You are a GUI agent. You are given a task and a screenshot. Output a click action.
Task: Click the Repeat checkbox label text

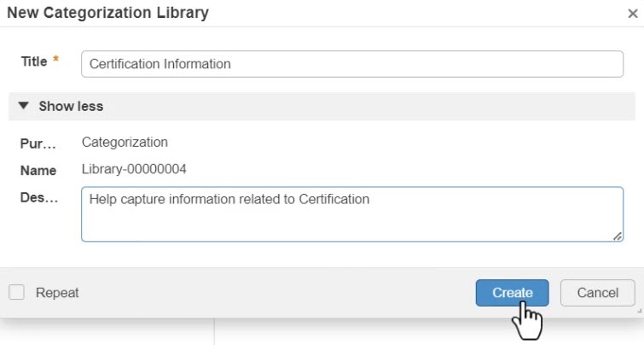[57, 293]
